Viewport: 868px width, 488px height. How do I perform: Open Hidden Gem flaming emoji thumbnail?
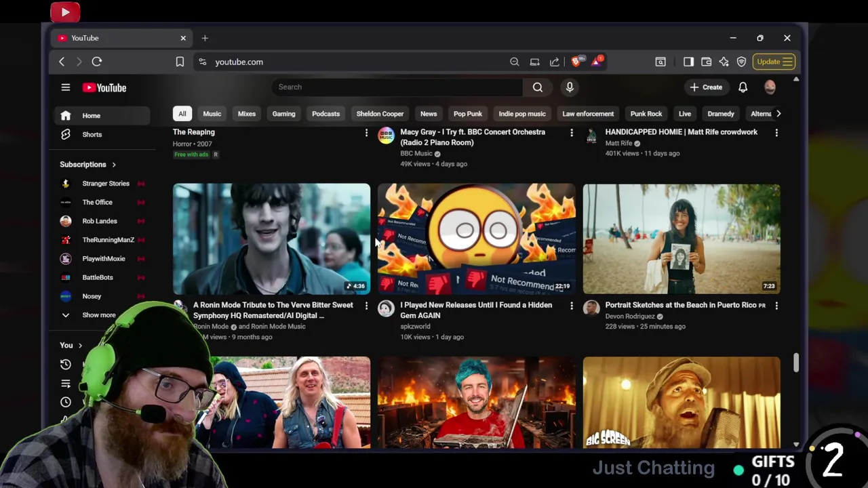(477, 239)
